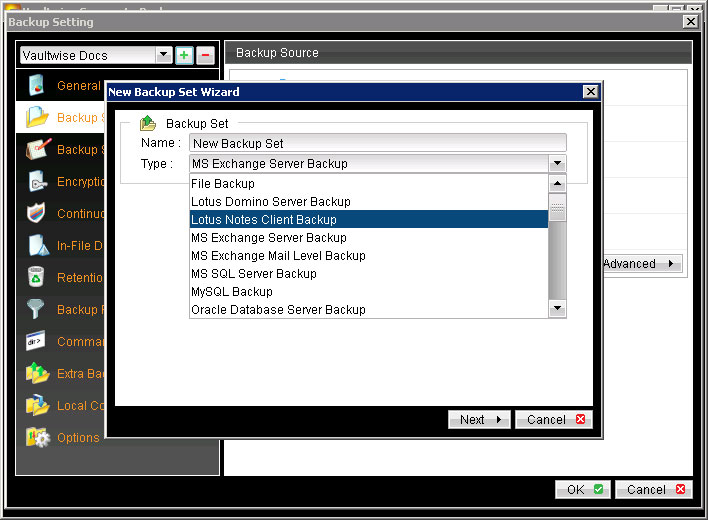The height and width of the screenshot is (520, 708).
Task: Open Options gear icon in sidebar
Action: click(38, 437)
